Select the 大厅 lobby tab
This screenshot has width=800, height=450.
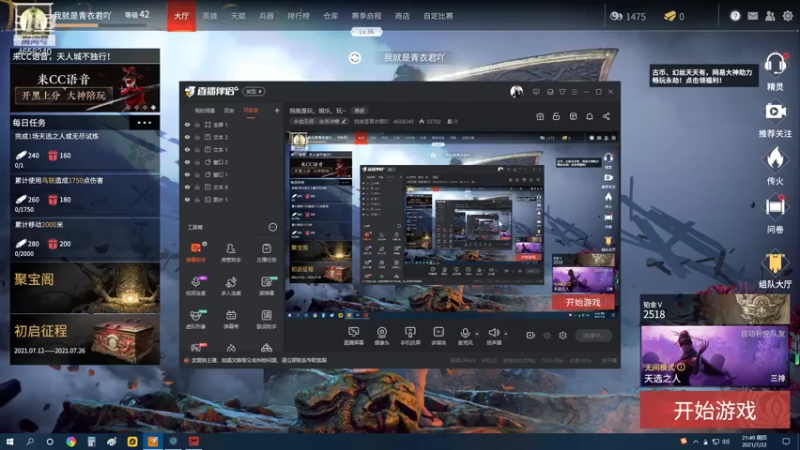(182, 16)
